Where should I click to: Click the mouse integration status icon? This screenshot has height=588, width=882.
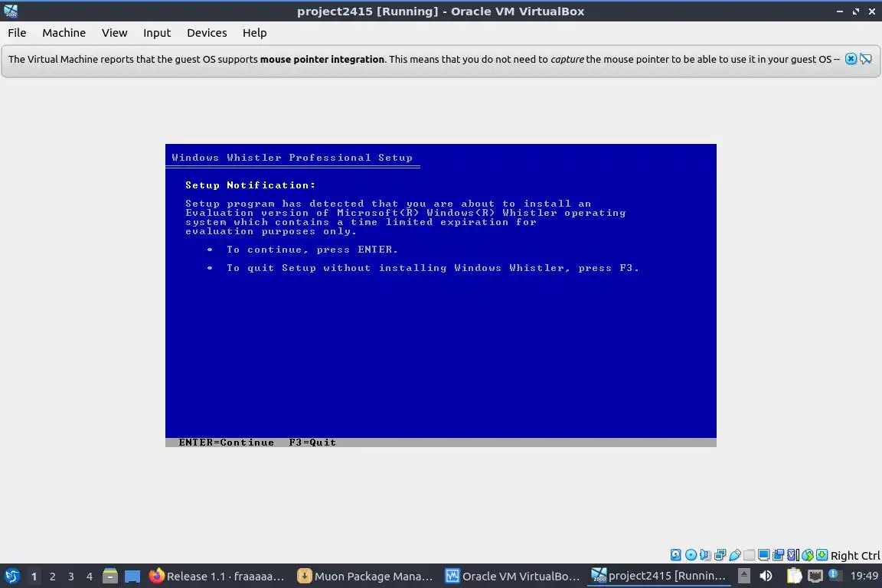point(808,555)
